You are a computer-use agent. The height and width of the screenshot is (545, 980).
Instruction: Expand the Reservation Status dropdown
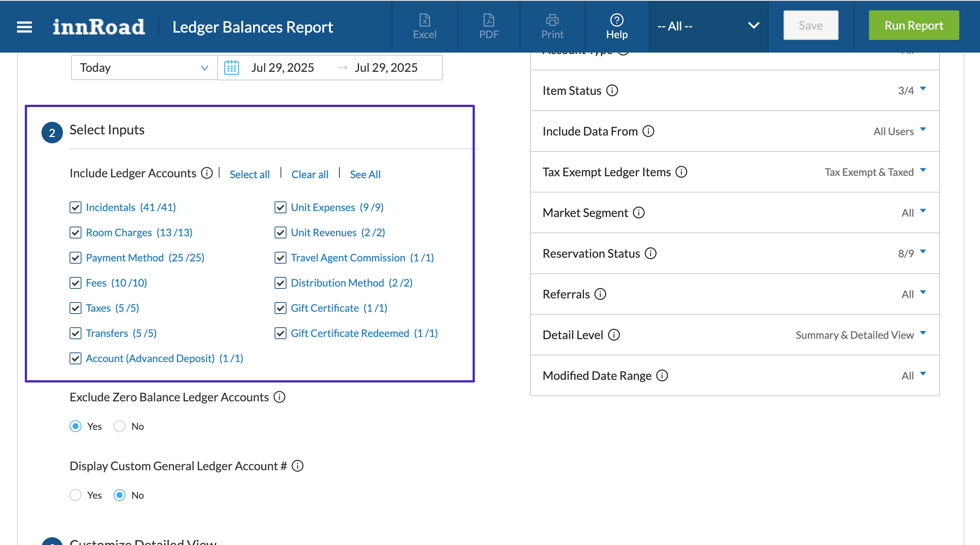click(x=923, y=253)
